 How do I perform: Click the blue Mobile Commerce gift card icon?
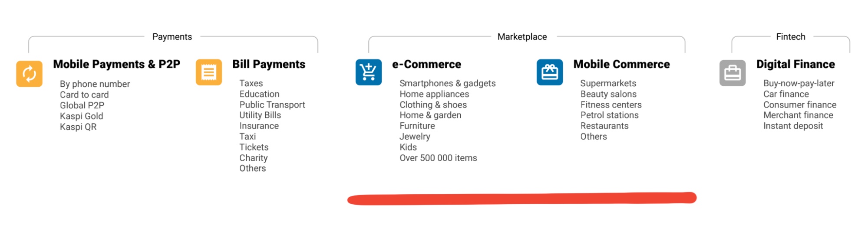point(549,72)
